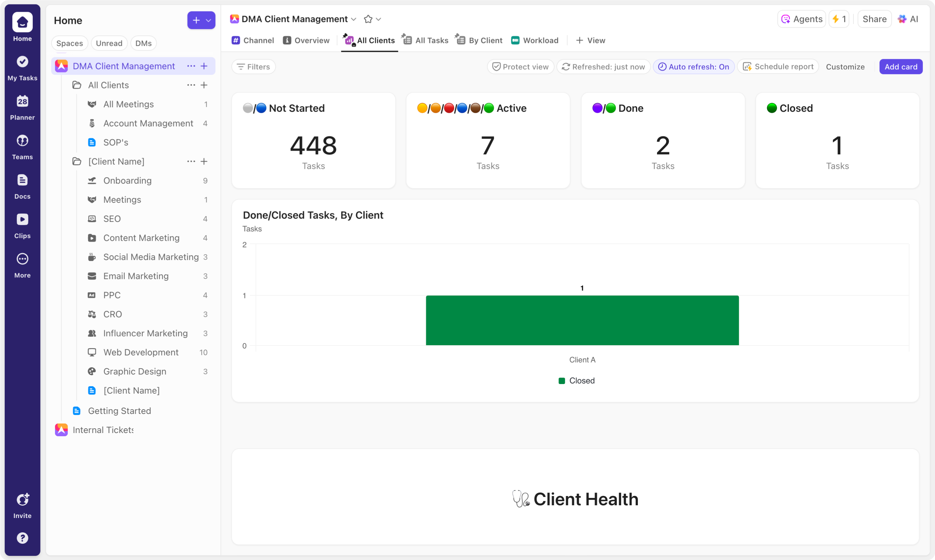Toggle Auto refresh setting
This screenshot has width=935, height=560.
point(694,66)
